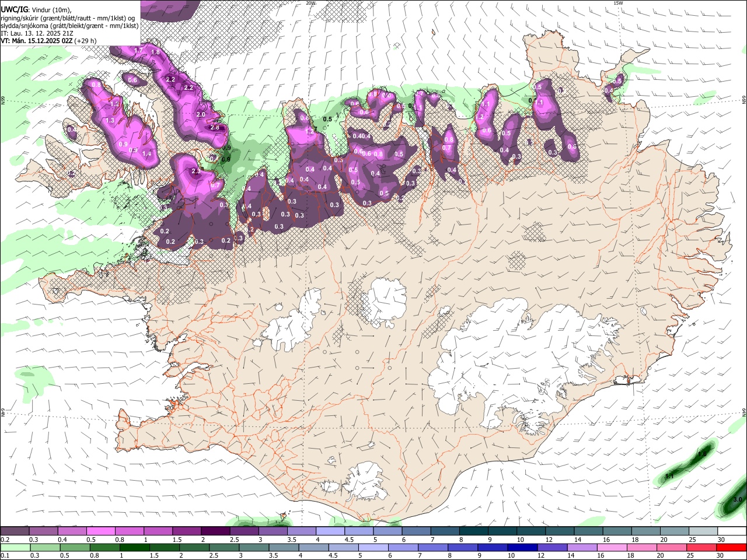Click the 'Vindur (10m)' header text

pos(51,10)
